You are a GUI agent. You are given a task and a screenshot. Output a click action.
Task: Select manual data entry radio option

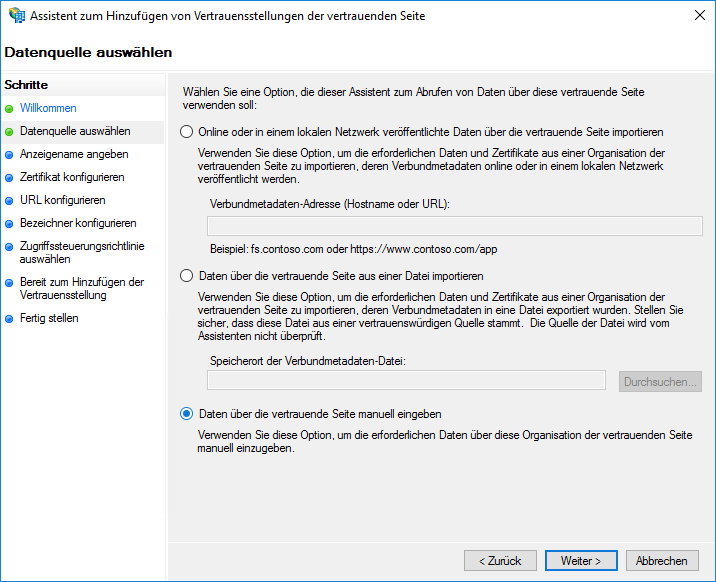point(186,414)
